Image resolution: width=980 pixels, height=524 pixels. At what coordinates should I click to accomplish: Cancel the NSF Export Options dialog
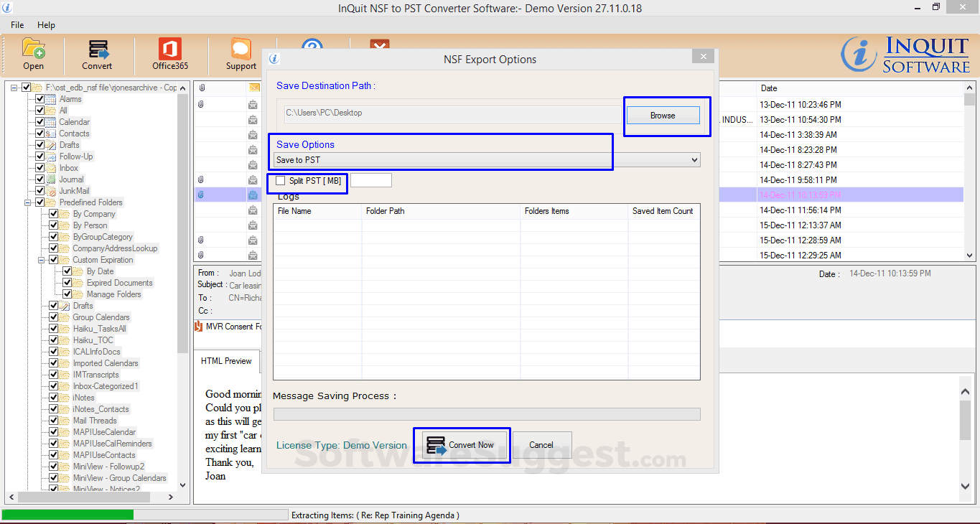tap(542, 445)
